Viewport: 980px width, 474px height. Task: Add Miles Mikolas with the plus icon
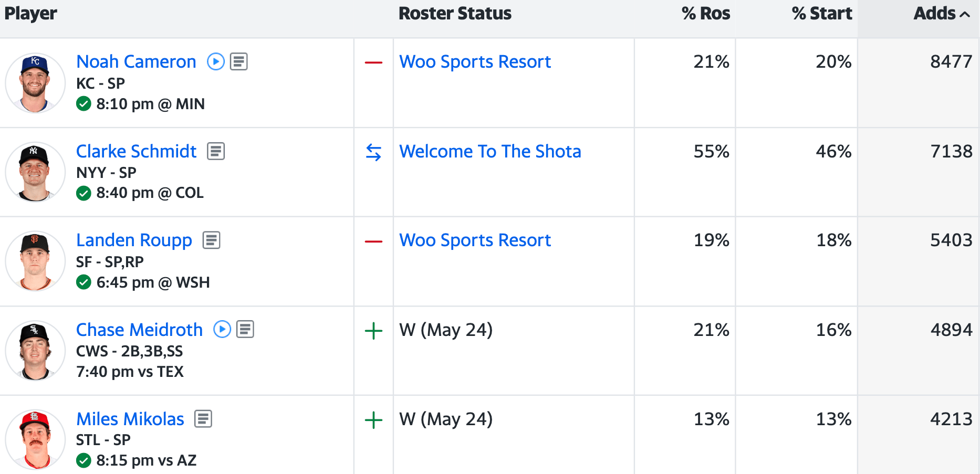(x=373, y=420)
